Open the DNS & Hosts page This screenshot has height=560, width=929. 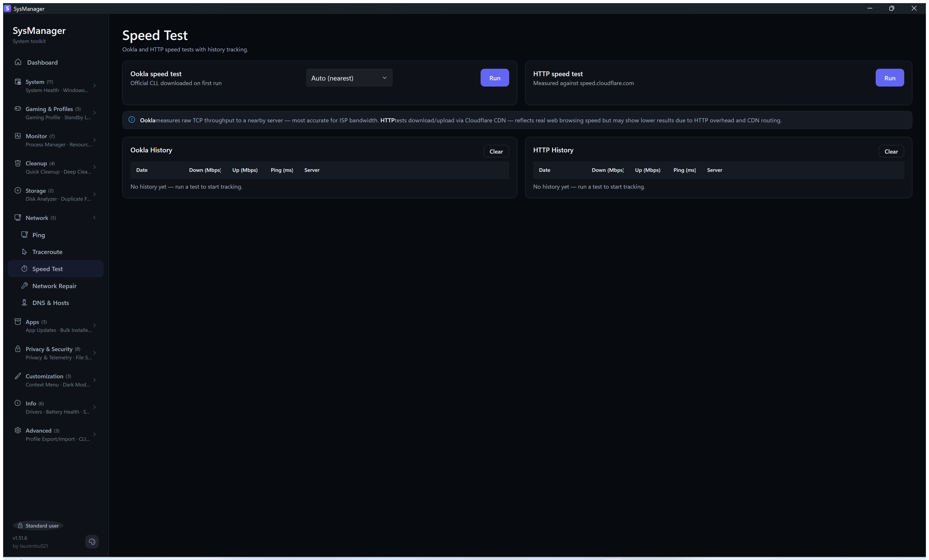[x=56, y=303]
